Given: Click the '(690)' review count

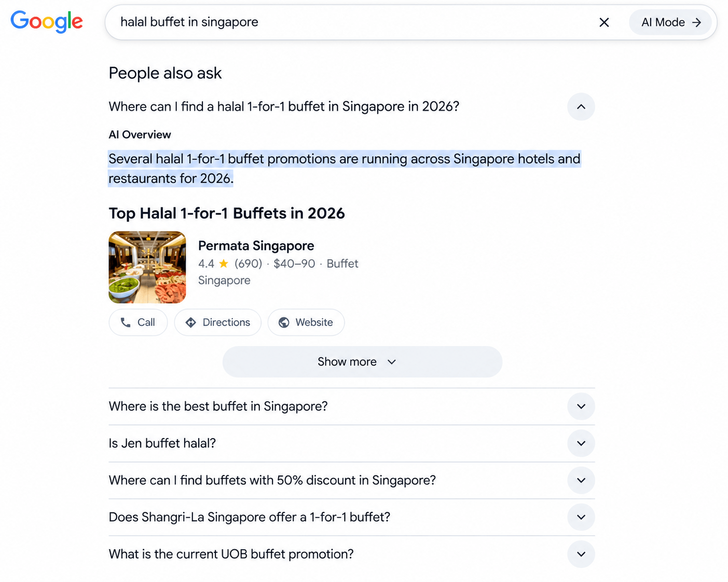Looking at the screenshot, I should tap(249, 264).
